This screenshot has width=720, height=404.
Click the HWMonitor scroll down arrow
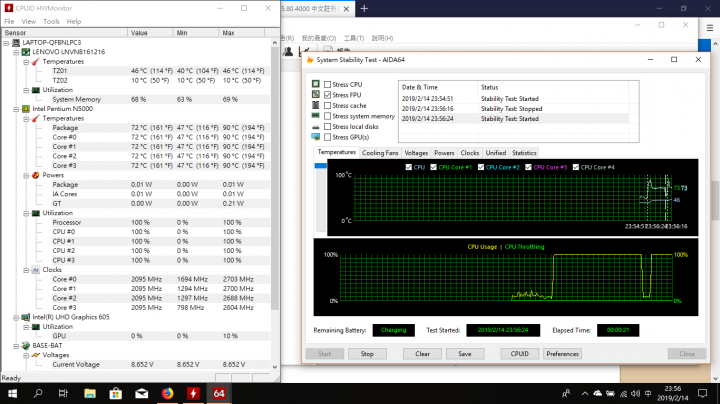pos(275,367)
